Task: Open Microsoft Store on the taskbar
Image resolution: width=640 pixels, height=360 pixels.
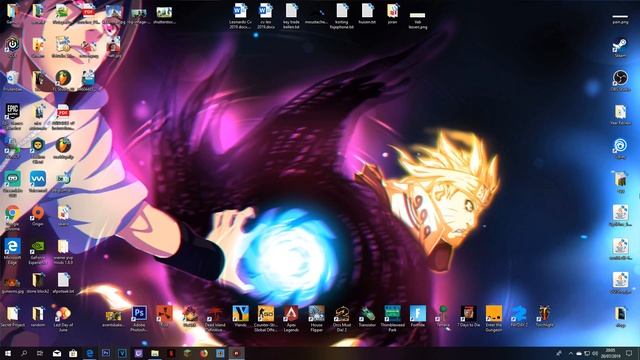Action: click(73, 353)
